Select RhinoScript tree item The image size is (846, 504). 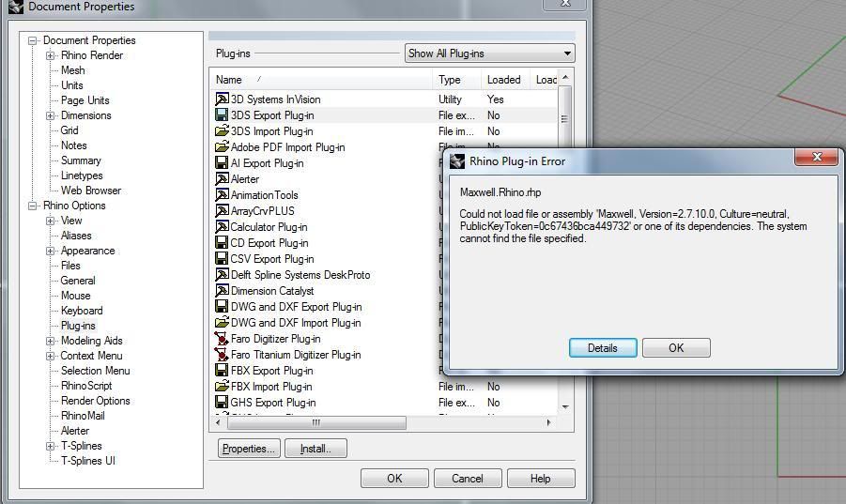click(x=86, y=386)
